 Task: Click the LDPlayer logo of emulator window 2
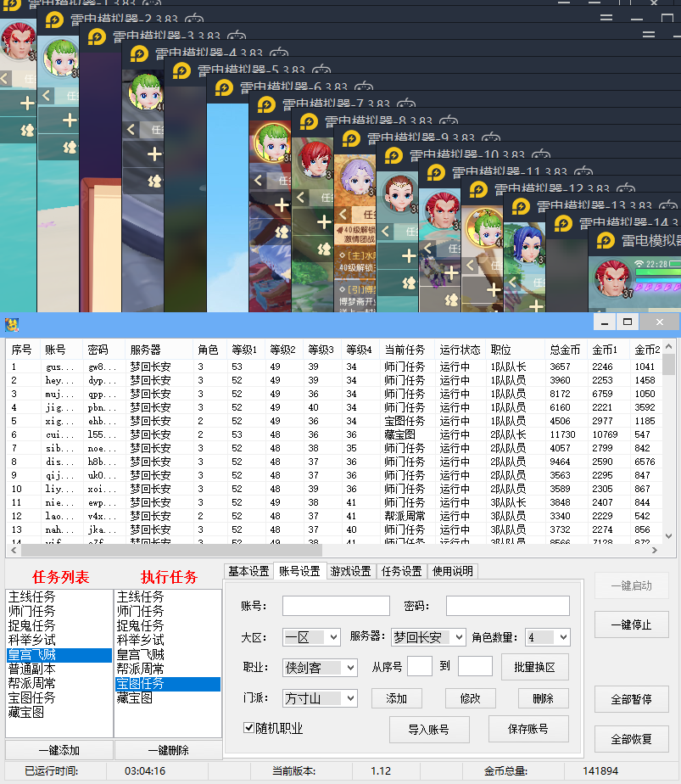[x=54, y=20]
